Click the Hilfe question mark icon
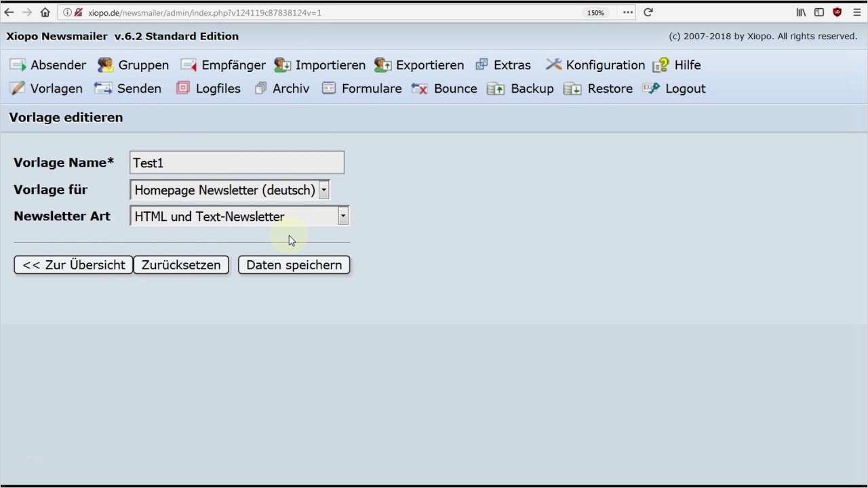 coord(660,65)
